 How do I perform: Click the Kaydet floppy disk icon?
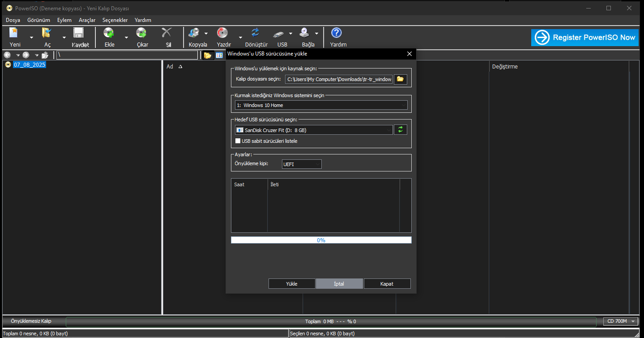[79, 33]
